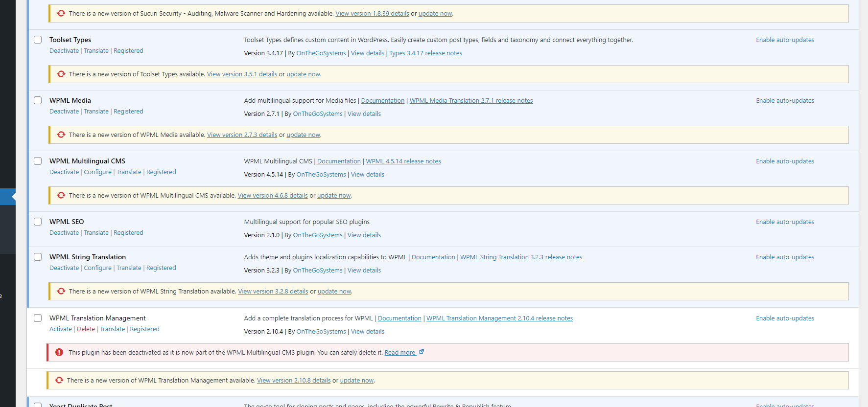The image size is (868, 407).
Task: Enable auto-updates for WPML Multilingual CMS
Action: (x=785, y=161)
